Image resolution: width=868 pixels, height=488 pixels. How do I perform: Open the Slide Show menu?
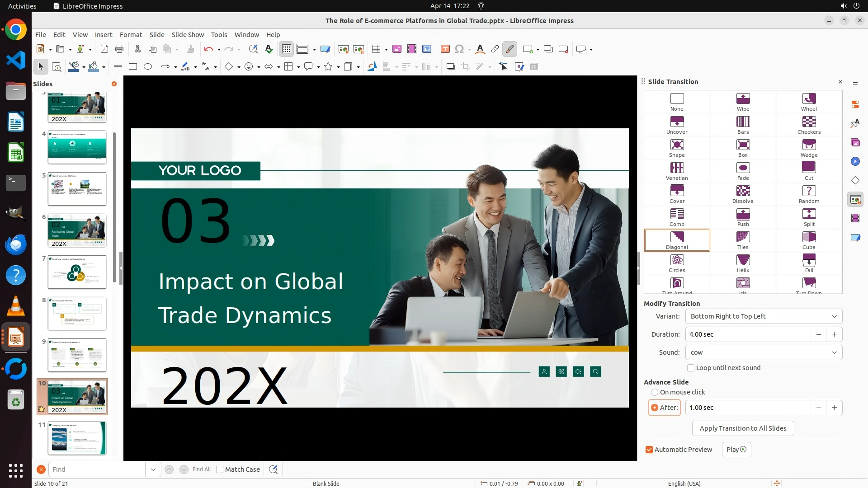click(188, 35)
